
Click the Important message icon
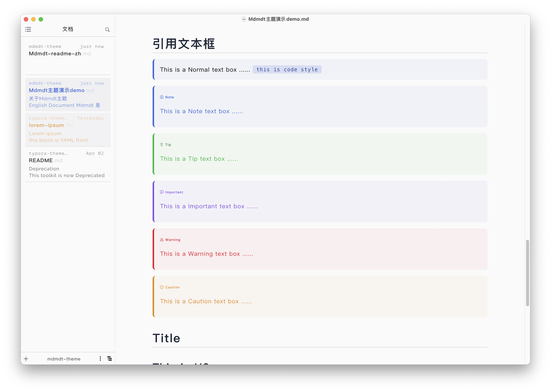point(162,192)
